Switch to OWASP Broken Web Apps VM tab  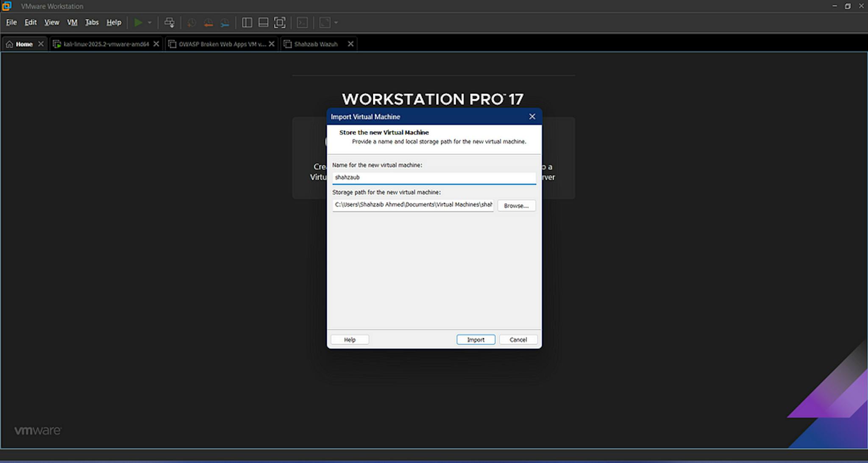[x=222, y=44]
